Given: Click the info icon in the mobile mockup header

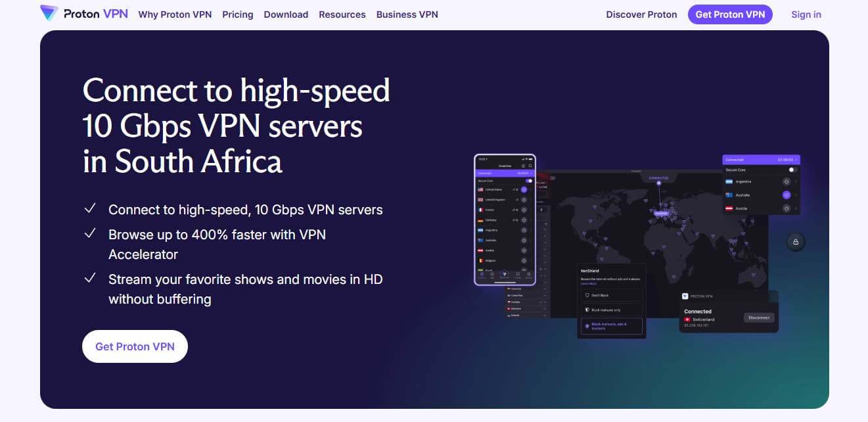Looking at the screenshot, I should [523, 166].
